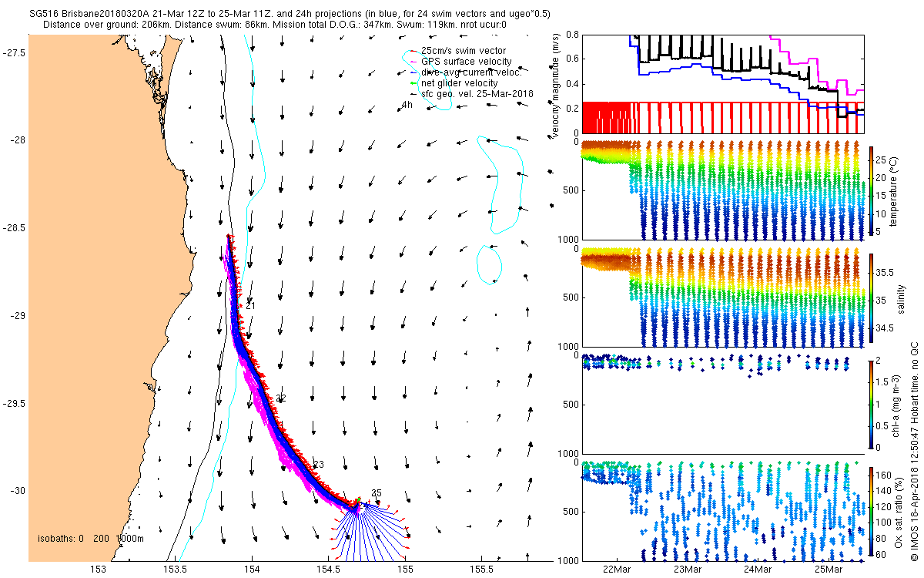Click the 154.5 longitude tick label

point(329,570)
